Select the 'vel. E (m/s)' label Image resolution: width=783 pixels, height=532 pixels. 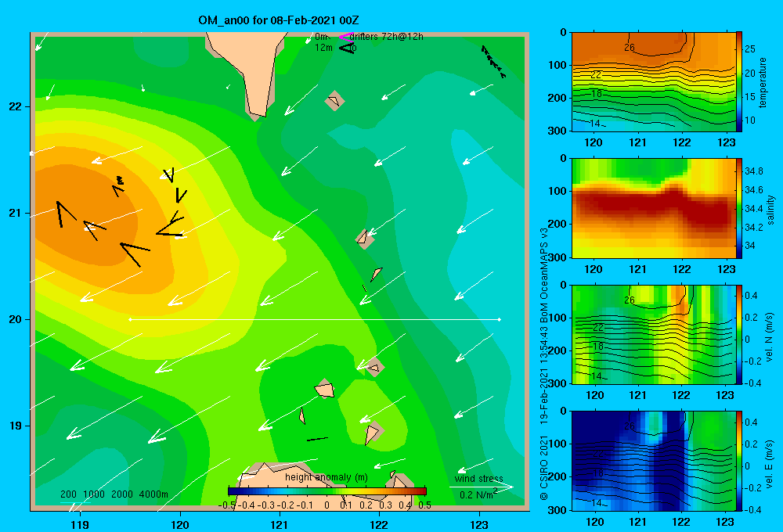(769, 463)
